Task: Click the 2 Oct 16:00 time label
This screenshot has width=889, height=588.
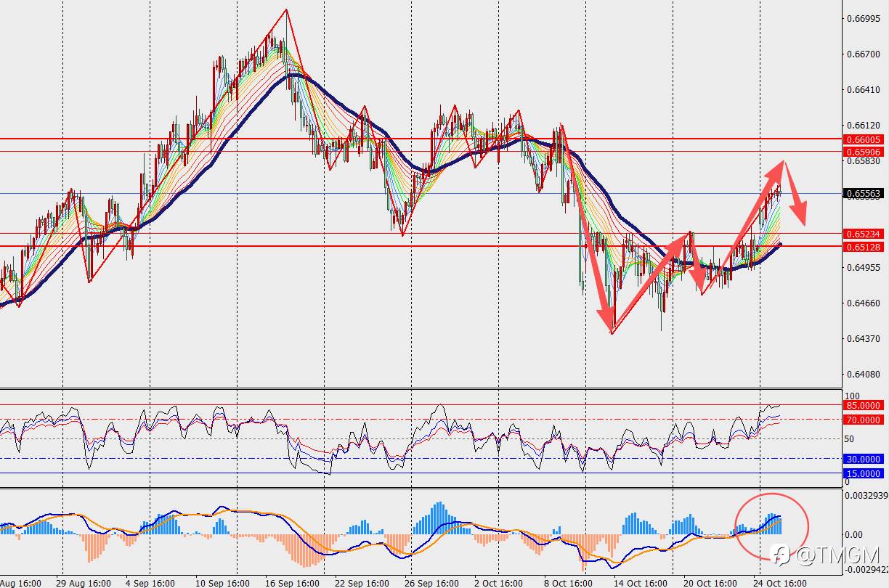Action: (x=498, y=583)
